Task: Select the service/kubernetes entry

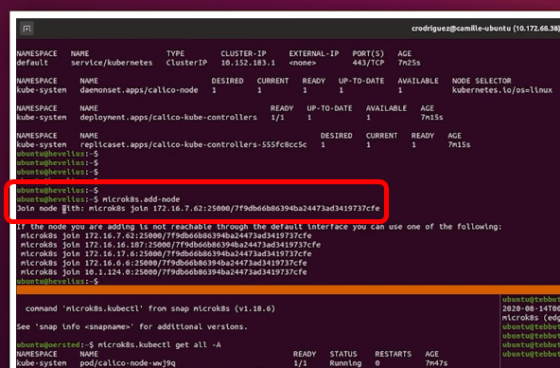Action: [x=111, y=63]
